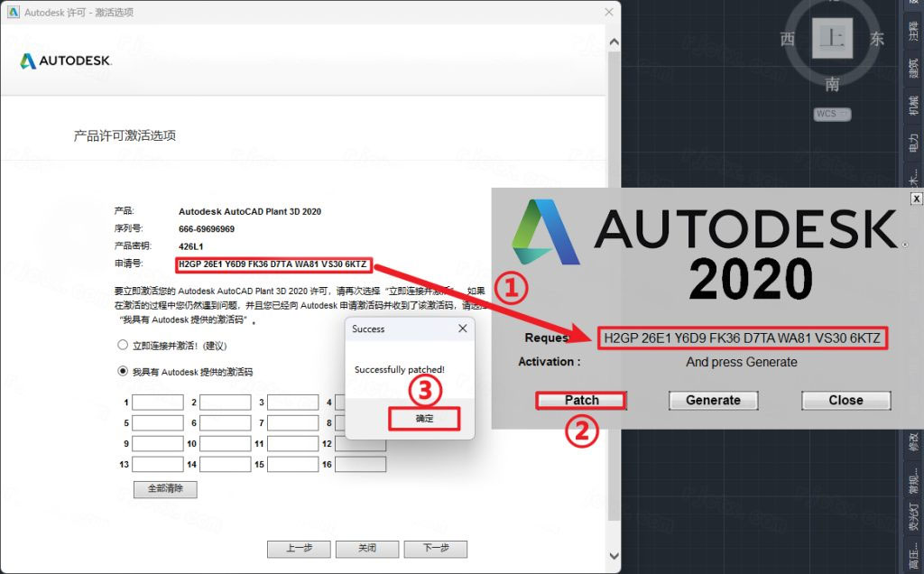Click the 关闭 button in the license dialog
924x574 pixels.
[367, 549]
